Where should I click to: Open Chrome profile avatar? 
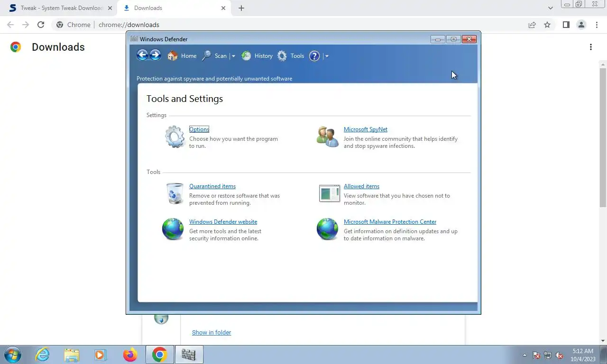(581, 25)
